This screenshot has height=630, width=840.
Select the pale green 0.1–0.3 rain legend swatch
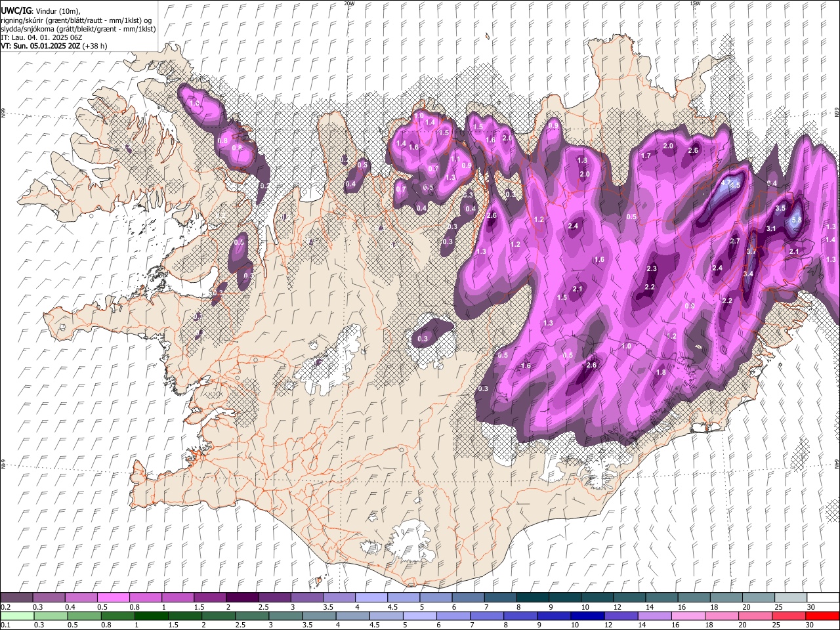(x=17, y=616)
